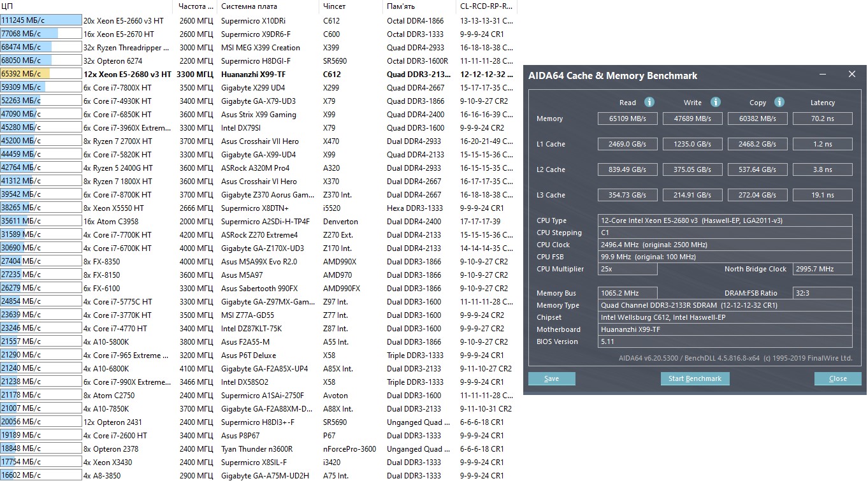Click the Asus Crosshair VII Hero cell
868x481 pixels.
tap(260, 141)
